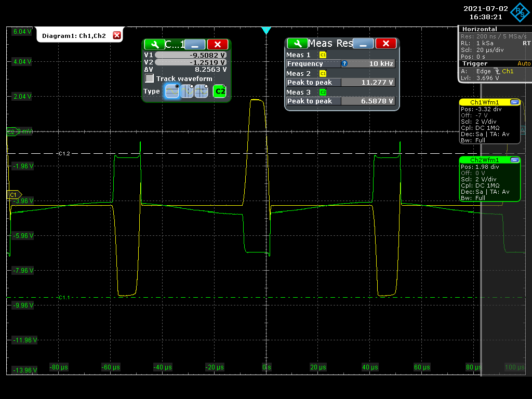Select combined vertical and horizontal cursor type
This screenshot has width=532, height=399.
point(202,91)
